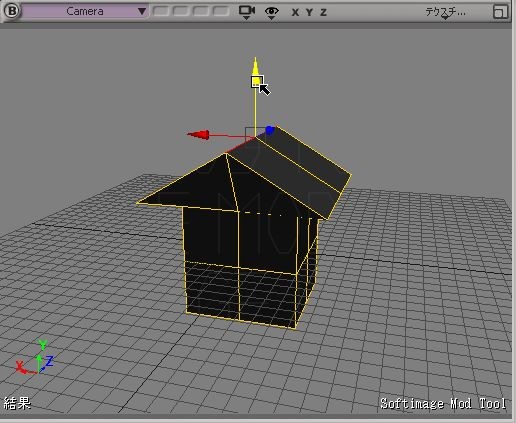Open the camera icon menu
Viewport: 516px width, 423px height.
(x=247, y=12)
